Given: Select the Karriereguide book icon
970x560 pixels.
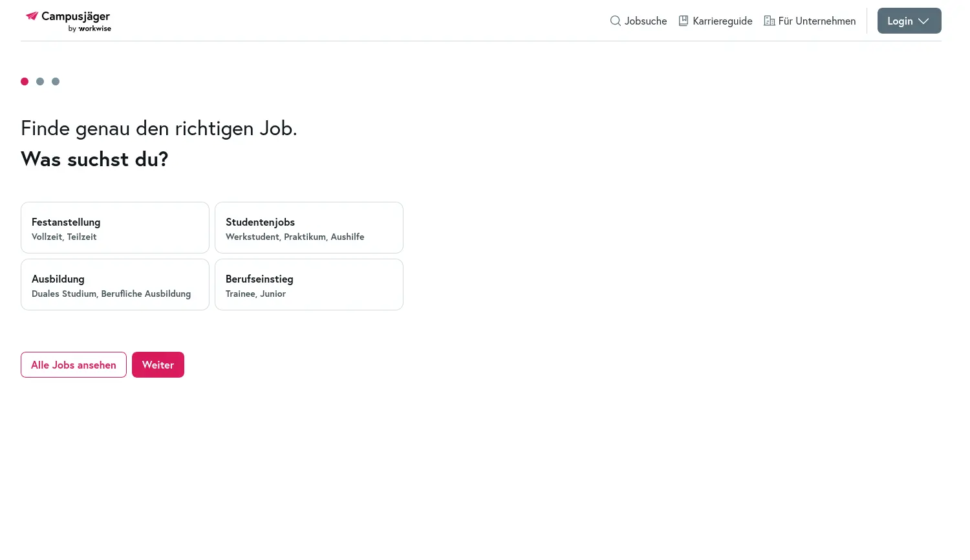Looking at the screenshot, I should (684, 21).
